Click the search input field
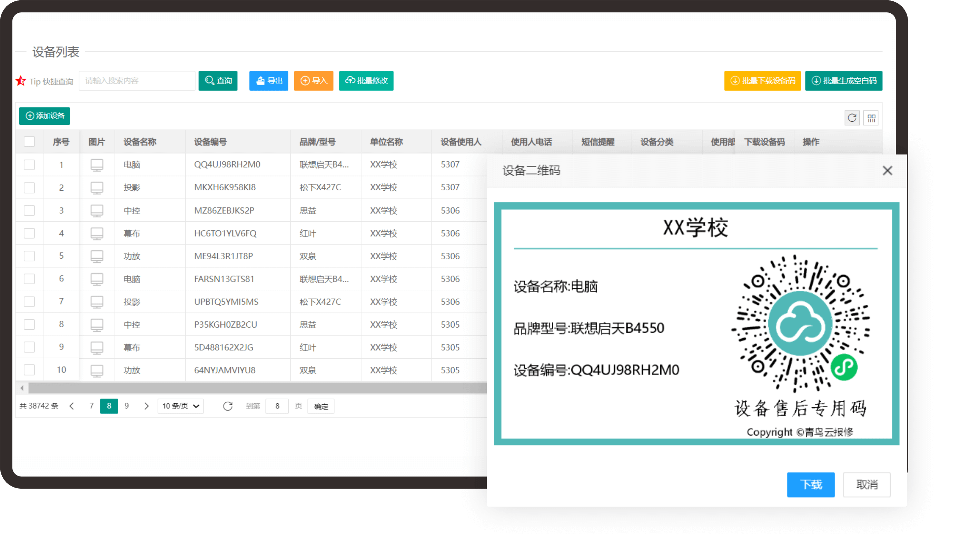The height and width of the screenshot is (560, 960). point(137,81)
